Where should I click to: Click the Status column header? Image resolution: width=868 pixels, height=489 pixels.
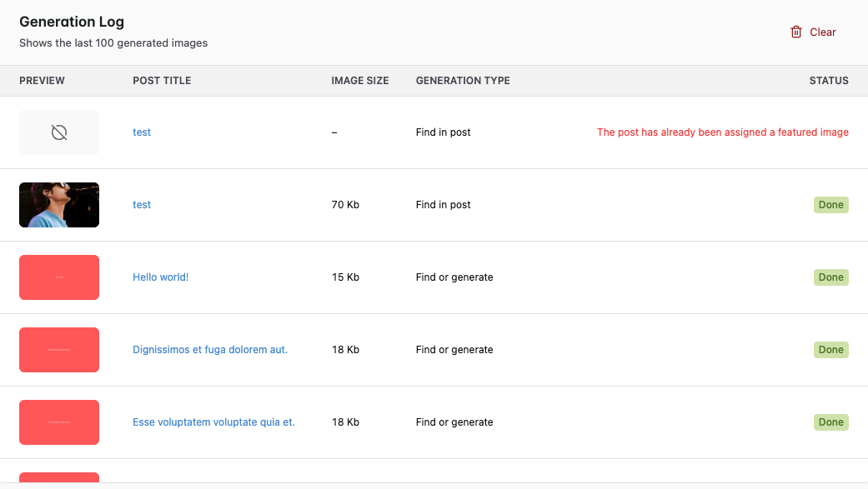pos(829,81)
